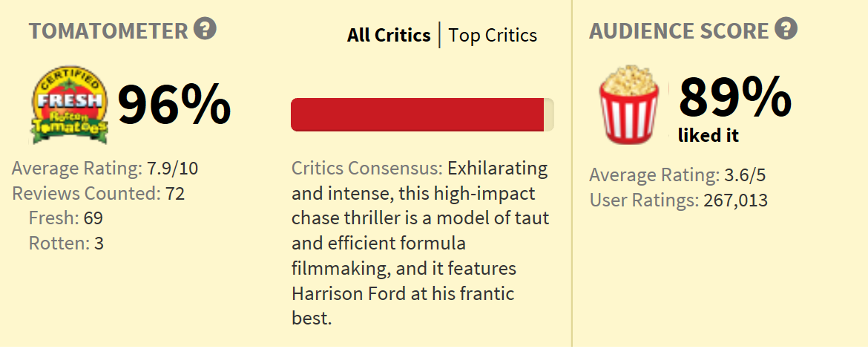The height and width of the screenshot is (349, 868).
Task: Click the 'liked it' label
Action: coord(708,135)
